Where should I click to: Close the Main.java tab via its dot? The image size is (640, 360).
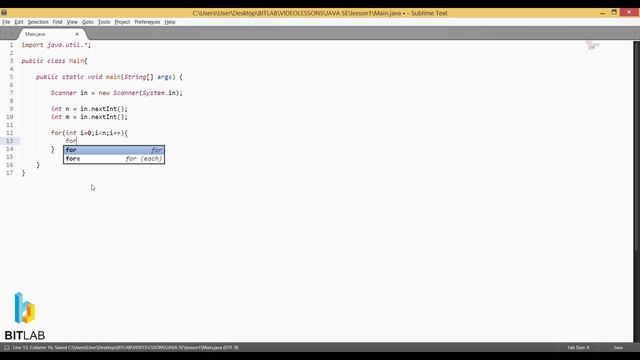tap(77, 34)
